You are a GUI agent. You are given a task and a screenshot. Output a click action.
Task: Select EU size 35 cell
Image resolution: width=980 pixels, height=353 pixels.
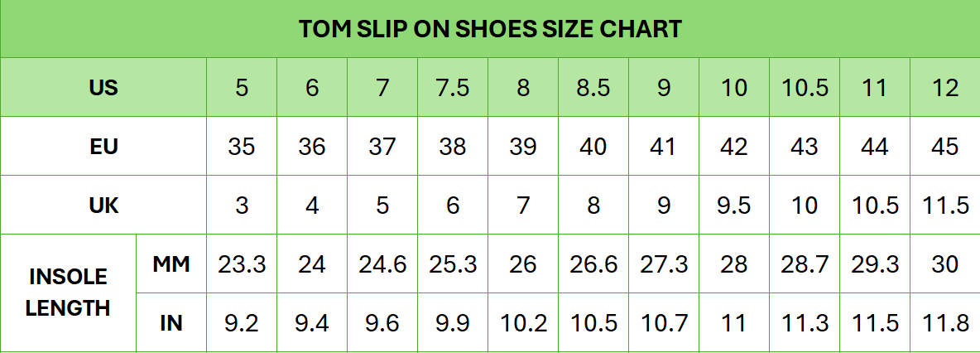click(242, 147)
